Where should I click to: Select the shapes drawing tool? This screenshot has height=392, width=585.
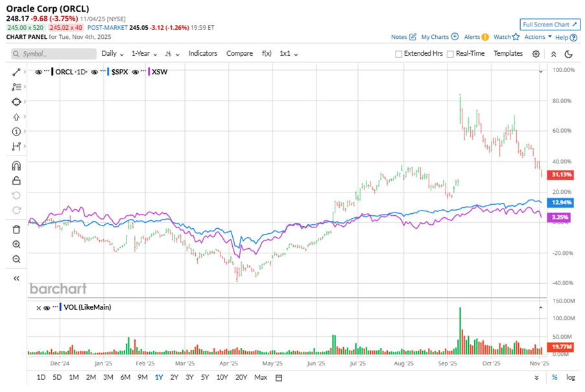[x=16, y=102]
